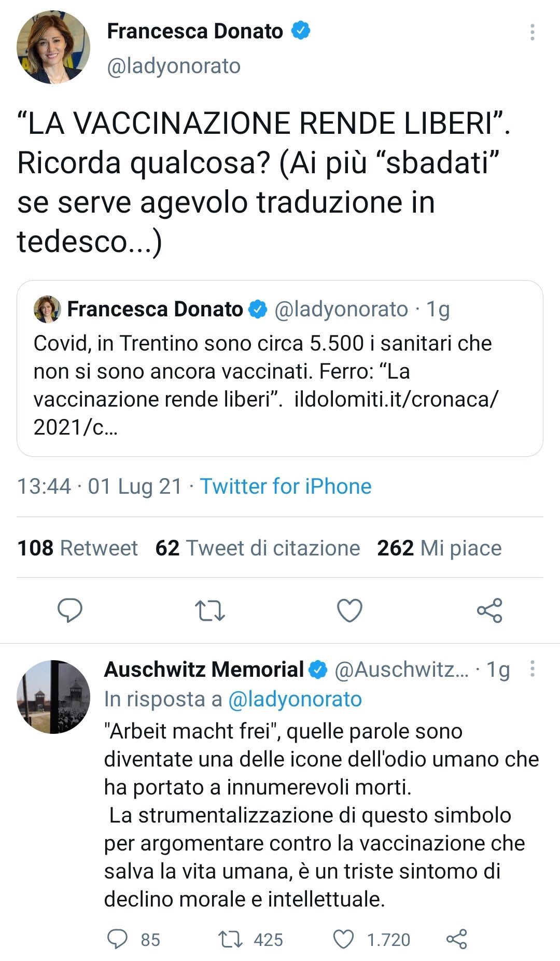Reply to Francesca Donato's main tweet
This screenshot has height=961, width=560.
(70, 610)
